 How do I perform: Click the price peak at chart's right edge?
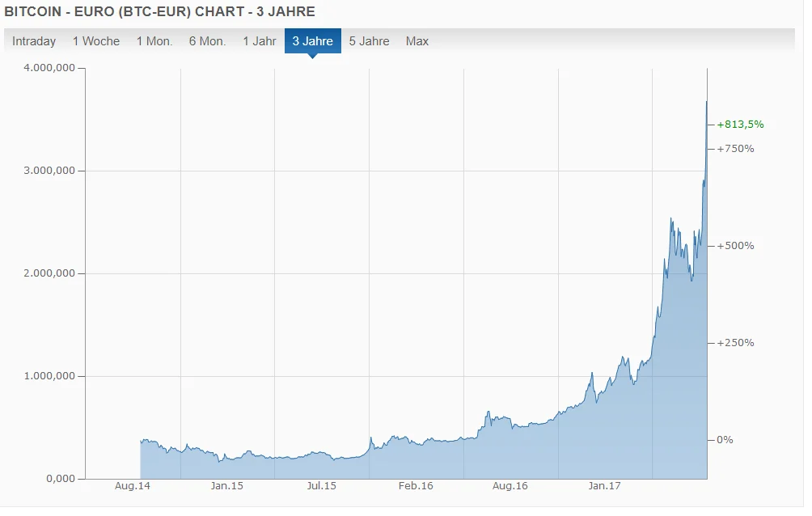coord(707,102)
